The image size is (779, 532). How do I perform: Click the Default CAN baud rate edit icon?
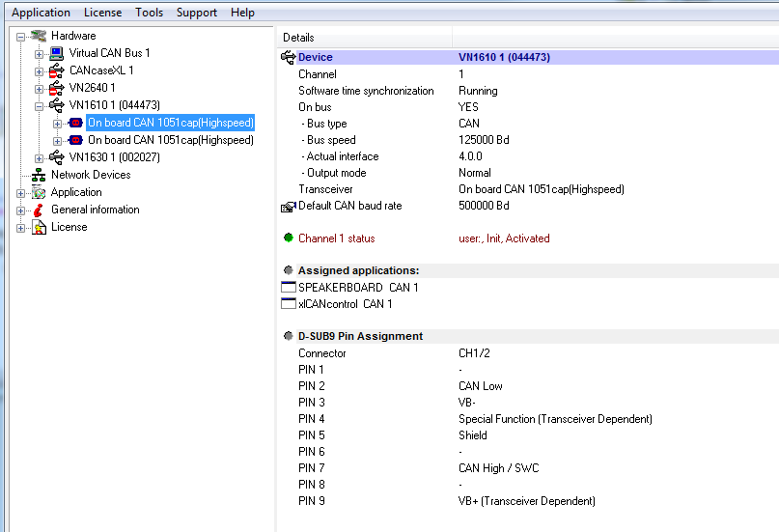pyautogui.click(x=289, y=207)
